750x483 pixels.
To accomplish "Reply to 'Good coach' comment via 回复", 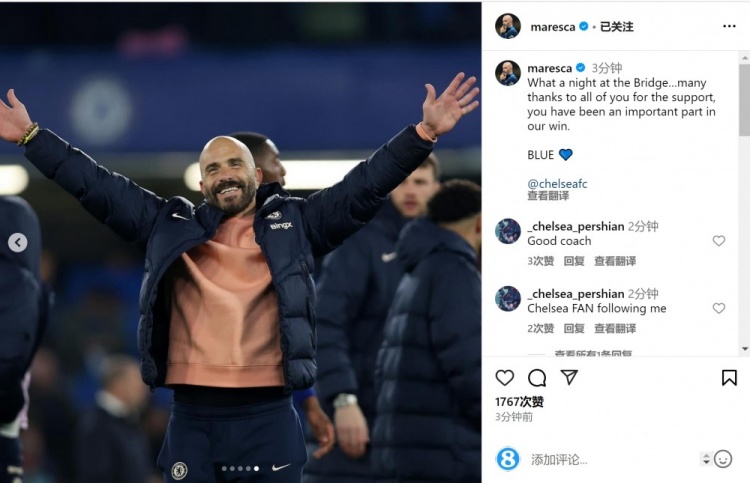I will click(x=574, y=261).
